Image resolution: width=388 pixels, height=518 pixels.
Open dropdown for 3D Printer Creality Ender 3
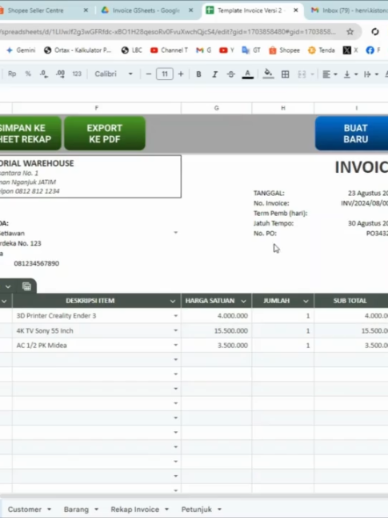176,316
